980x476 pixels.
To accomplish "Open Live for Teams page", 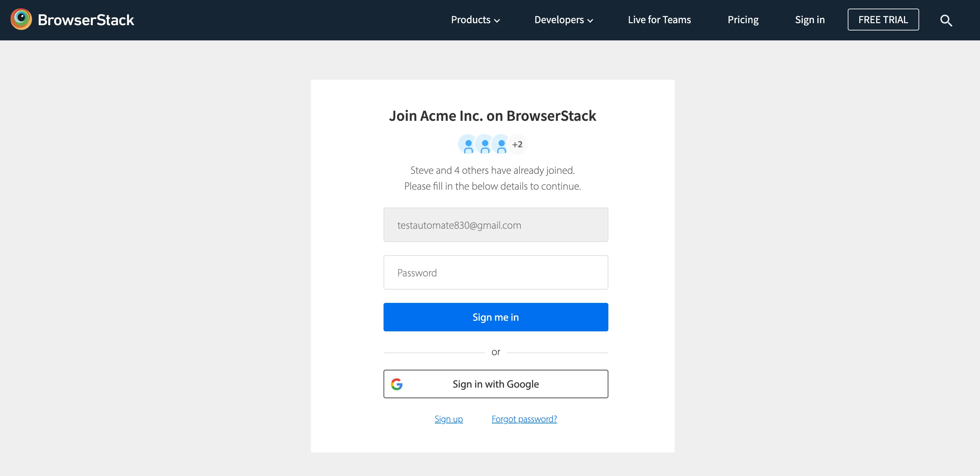I will [659, 20].
